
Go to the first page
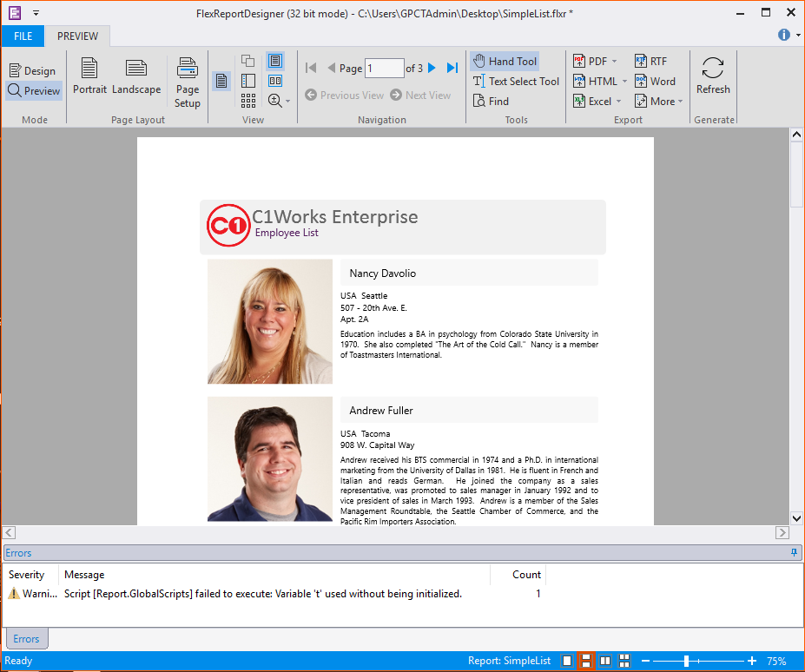[x=311, y=68]
